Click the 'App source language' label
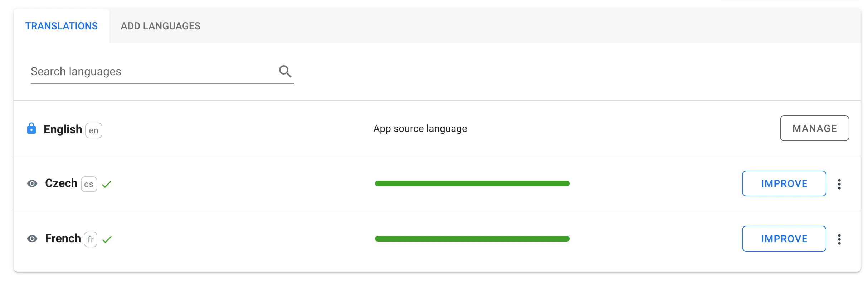Viewport: 868px width, 291px height. pos(420,129)
